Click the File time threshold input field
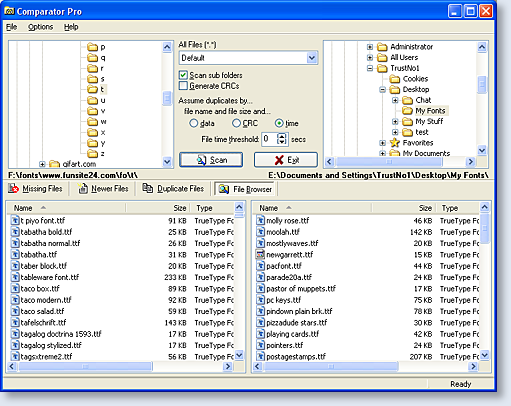The width and height of the screenshot is (511, 406). coord(269,139)
